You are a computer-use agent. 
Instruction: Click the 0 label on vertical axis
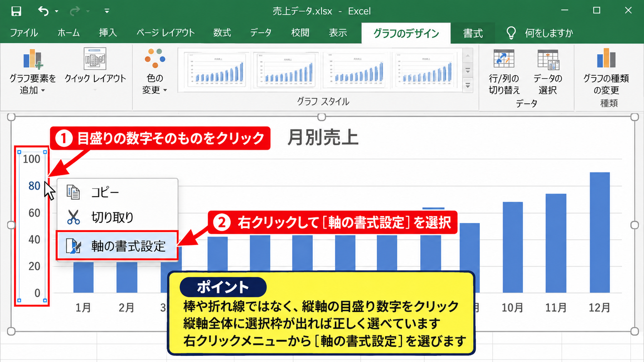(37, 293)
